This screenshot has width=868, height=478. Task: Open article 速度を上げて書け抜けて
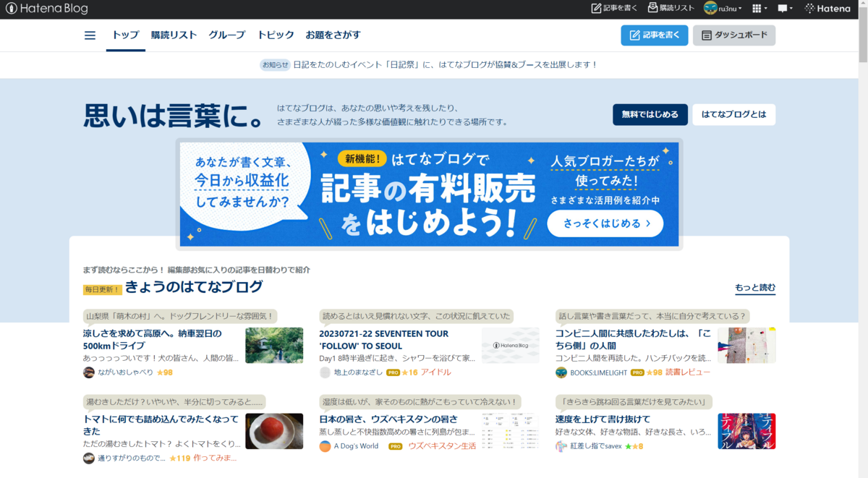(x=603, y=419)
